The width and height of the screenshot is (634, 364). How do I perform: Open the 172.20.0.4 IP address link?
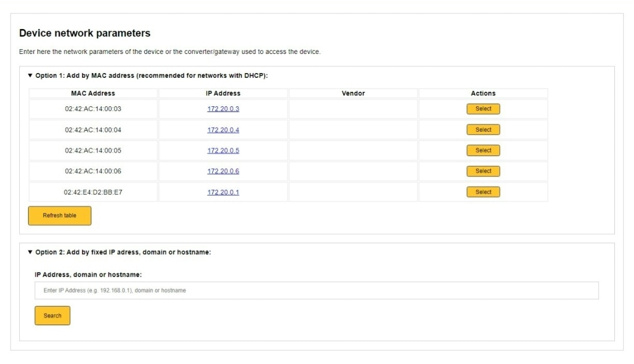pyautogui.click(x=223, y=130)
